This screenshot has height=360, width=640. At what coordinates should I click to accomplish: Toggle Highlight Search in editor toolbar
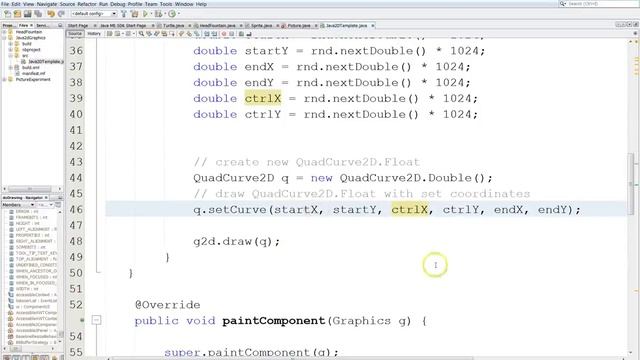pyautogui.click(x=164, y=33)
